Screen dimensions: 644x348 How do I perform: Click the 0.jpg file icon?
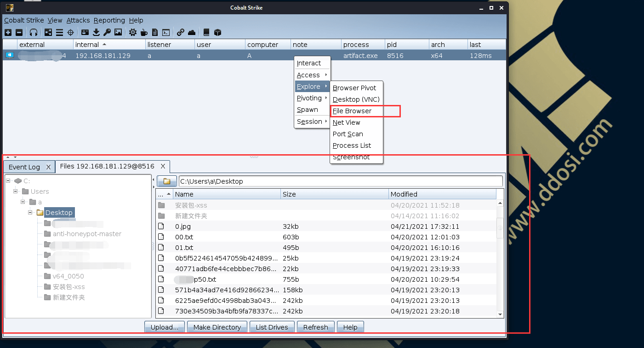[x=161, y=226]
